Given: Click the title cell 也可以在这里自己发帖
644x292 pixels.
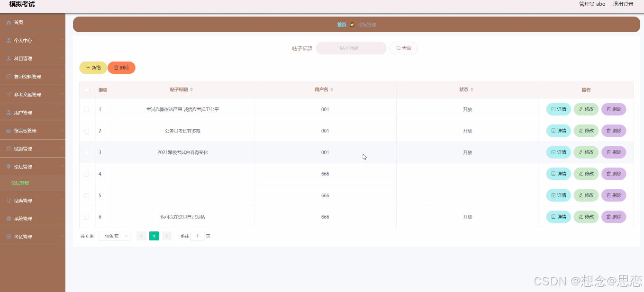Looking at the screenshot, I should [182, 217].
